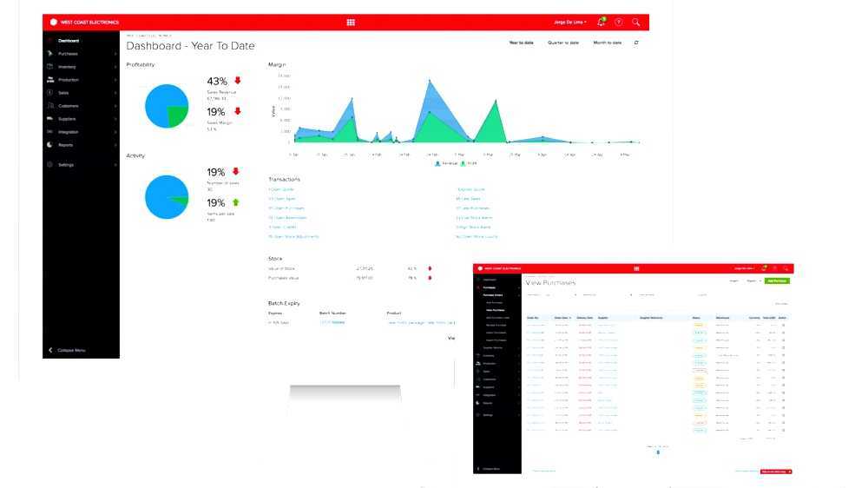Open the notifications bell in Dashboard header
868x488 pixels.
coord(602,23)
